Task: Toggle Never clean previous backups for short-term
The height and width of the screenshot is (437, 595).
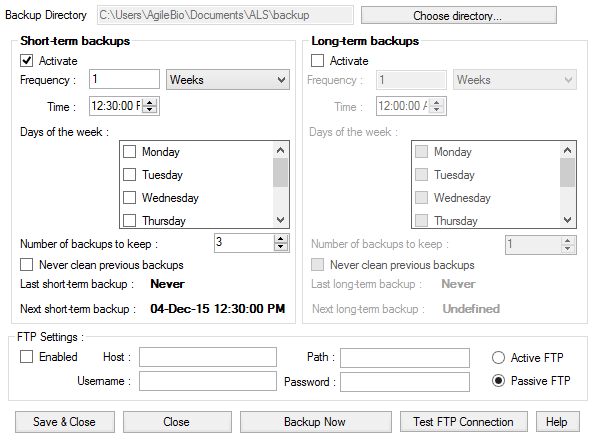Action: (27, 264)
